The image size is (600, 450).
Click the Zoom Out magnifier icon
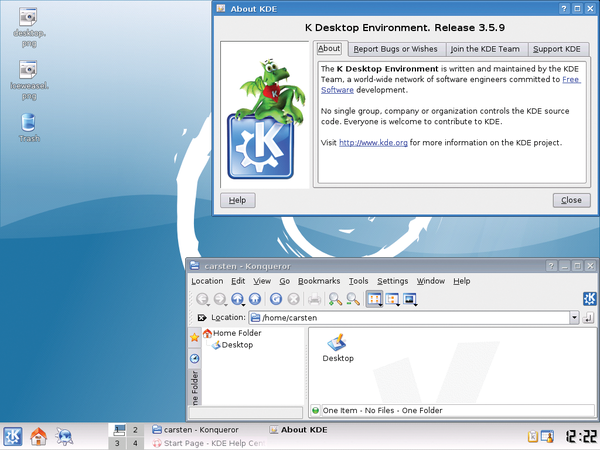tap(353, 299)
